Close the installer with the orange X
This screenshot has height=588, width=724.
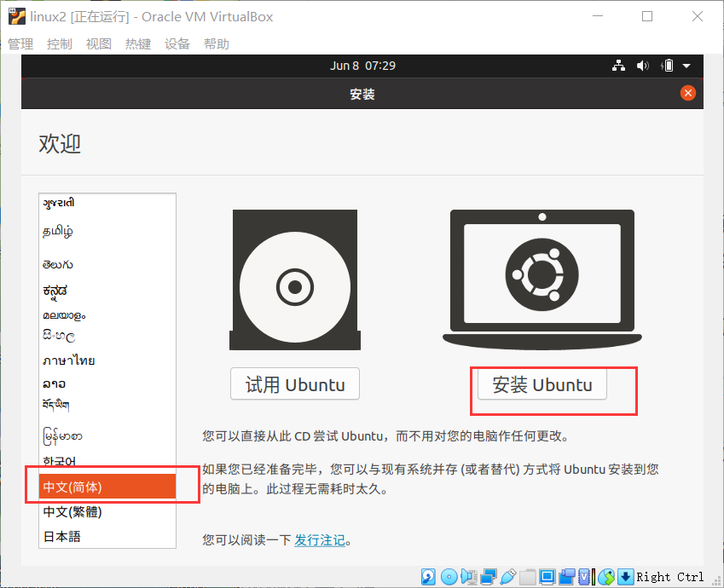688,93
